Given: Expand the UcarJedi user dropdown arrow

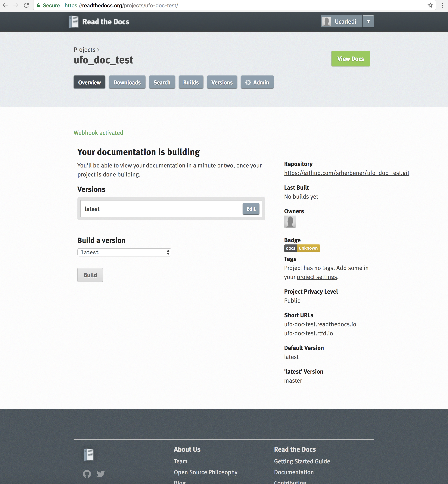Looking at the screenshot, I should coord(368,22).
